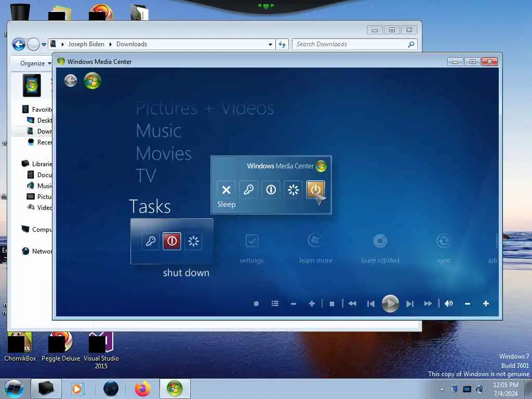Open Firefox from the taskbar

coord(142,389)
